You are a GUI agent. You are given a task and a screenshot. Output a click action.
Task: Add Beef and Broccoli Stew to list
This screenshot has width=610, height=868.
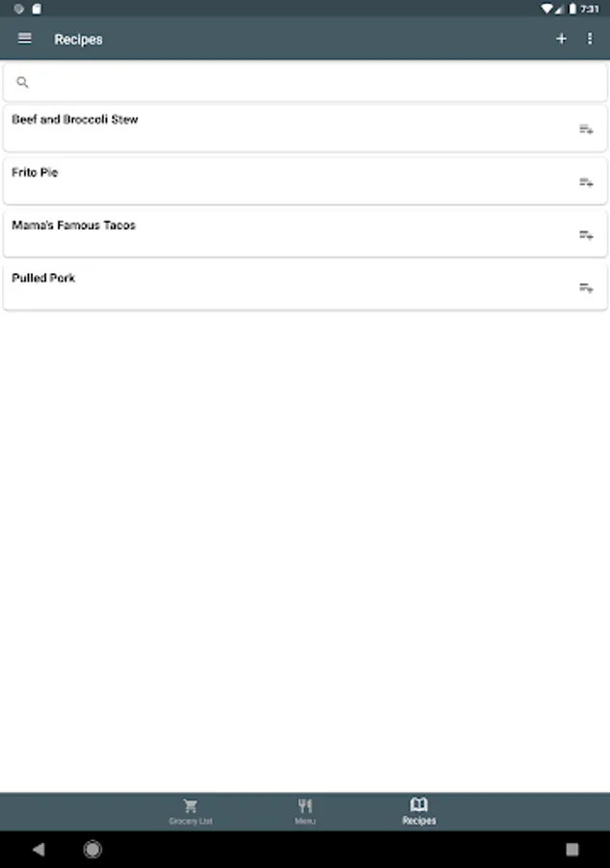[586, 129]
